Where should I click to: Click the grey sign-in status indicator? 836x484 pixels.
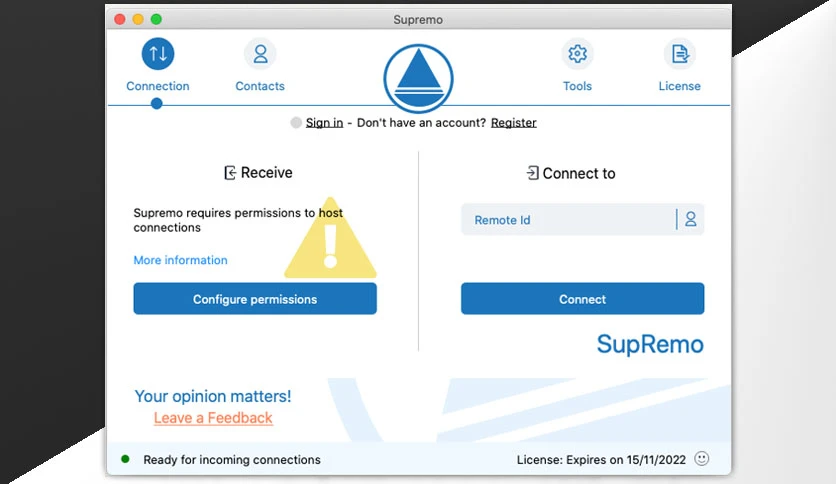[296, 123]
